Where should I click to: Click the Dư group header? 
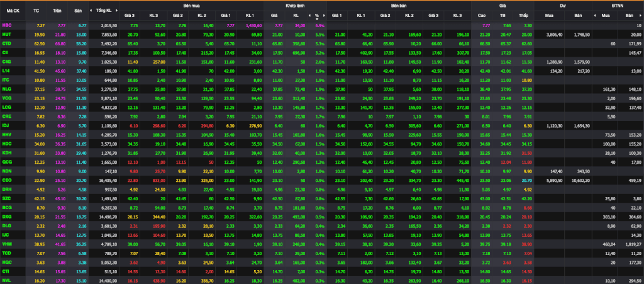[563, 6]
